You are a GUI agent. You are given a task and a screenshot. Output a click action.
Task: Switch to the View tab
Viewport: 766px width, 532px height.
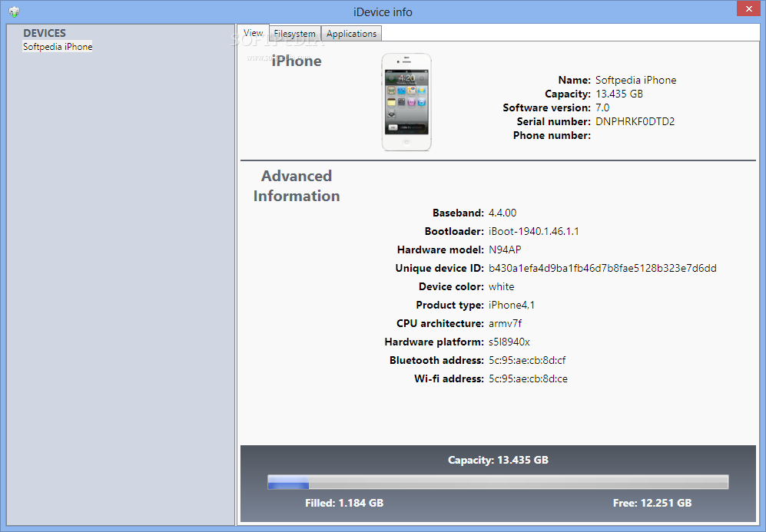click(x=253, y=33)
